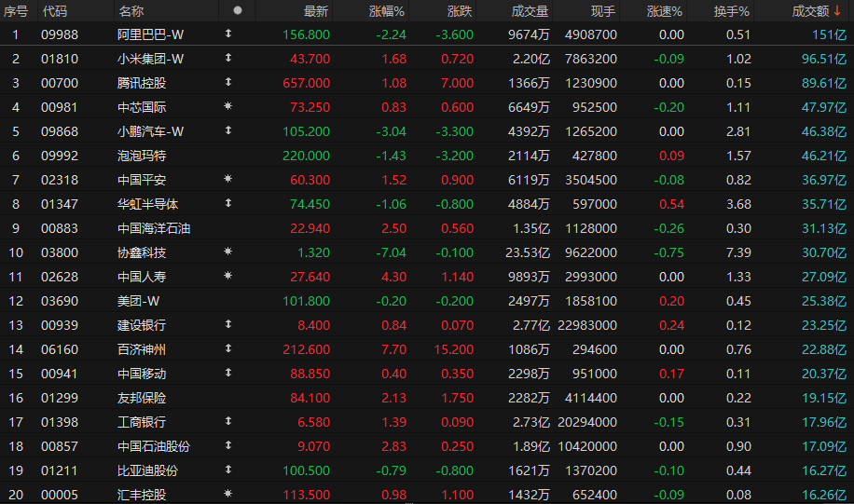Click the star marker in 中国平安 row
Screen dimensions: 854x504
(x=228, y=179)
